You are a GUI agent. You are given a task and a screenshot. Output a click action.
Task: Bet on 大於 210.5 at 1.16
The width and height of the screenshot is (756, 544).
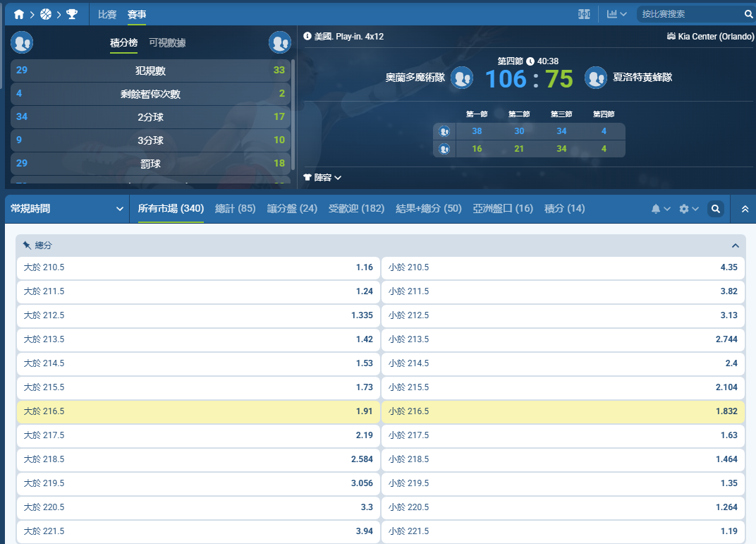click(x=198, y=267)
